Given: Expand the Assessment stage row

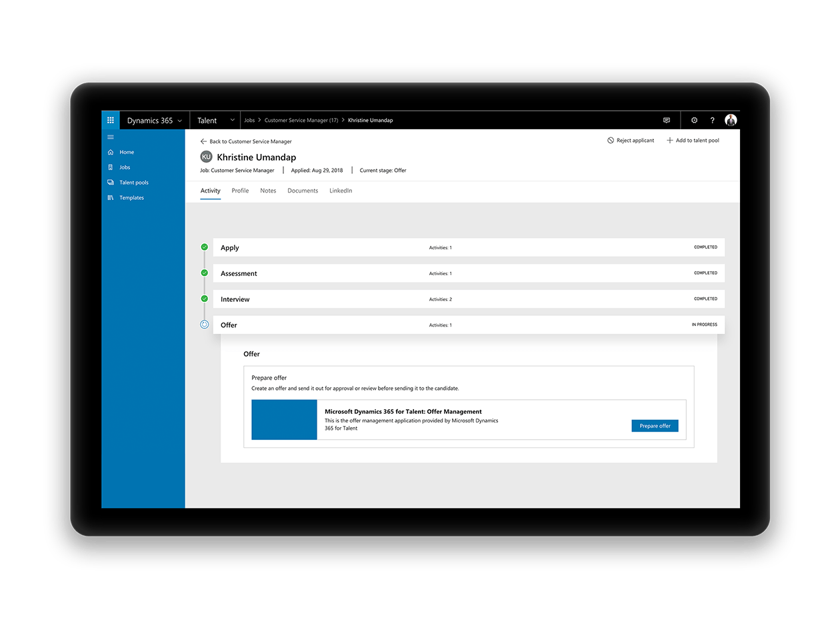Looking at the screenshot, I should pos(469,273).
